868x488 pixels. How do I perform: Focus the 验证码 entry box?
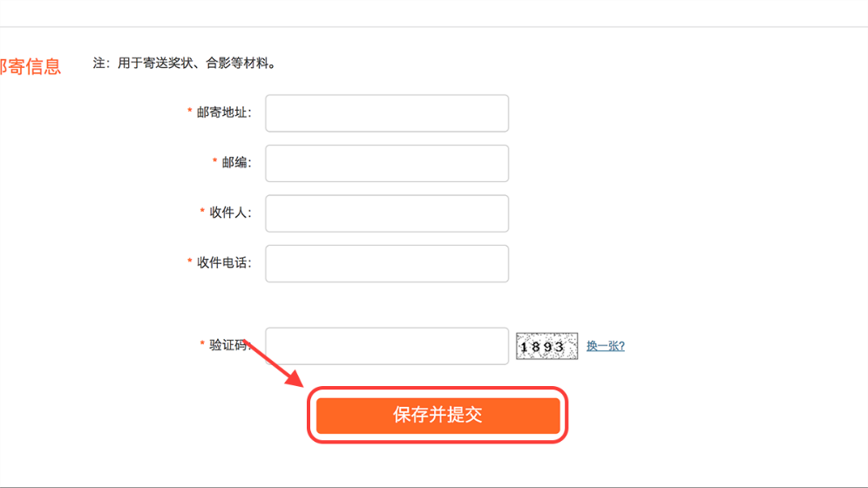(x=387, y=346)
